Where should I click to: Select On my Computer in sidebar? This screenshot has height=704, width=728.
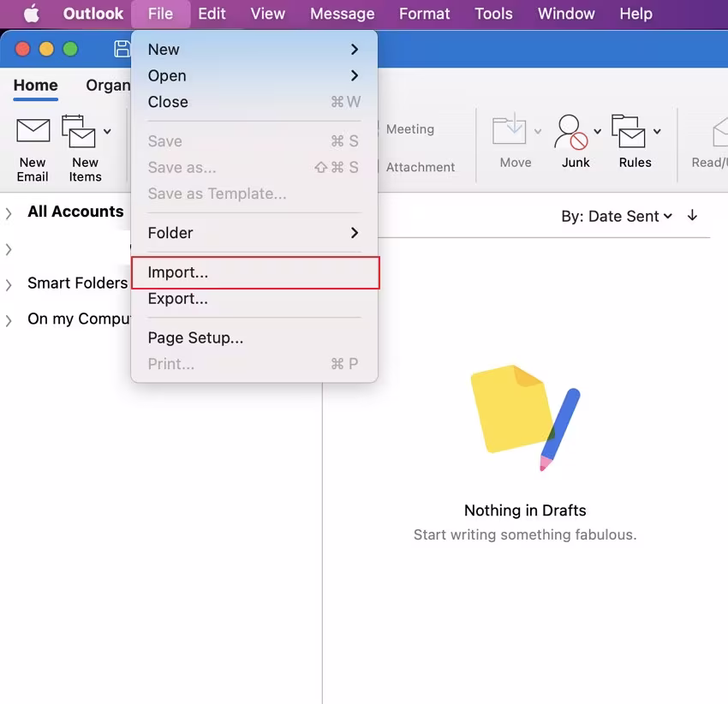pyautogui.click(x=80, y=319)
